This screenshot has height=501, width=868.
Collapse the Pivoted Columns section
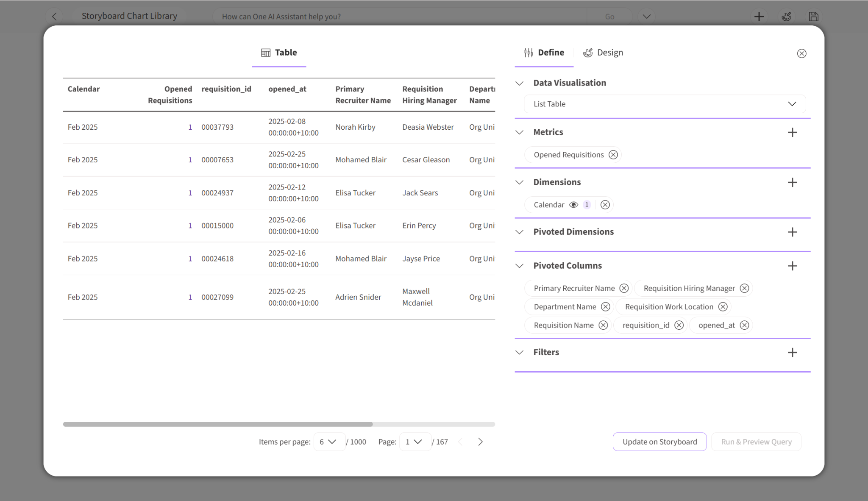[519, 266]
